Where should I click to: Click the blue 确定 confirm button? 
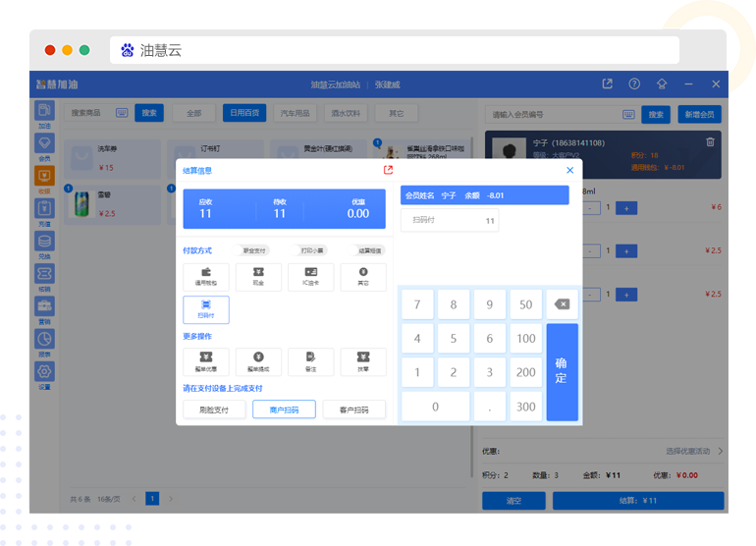(x=562, y=371)
